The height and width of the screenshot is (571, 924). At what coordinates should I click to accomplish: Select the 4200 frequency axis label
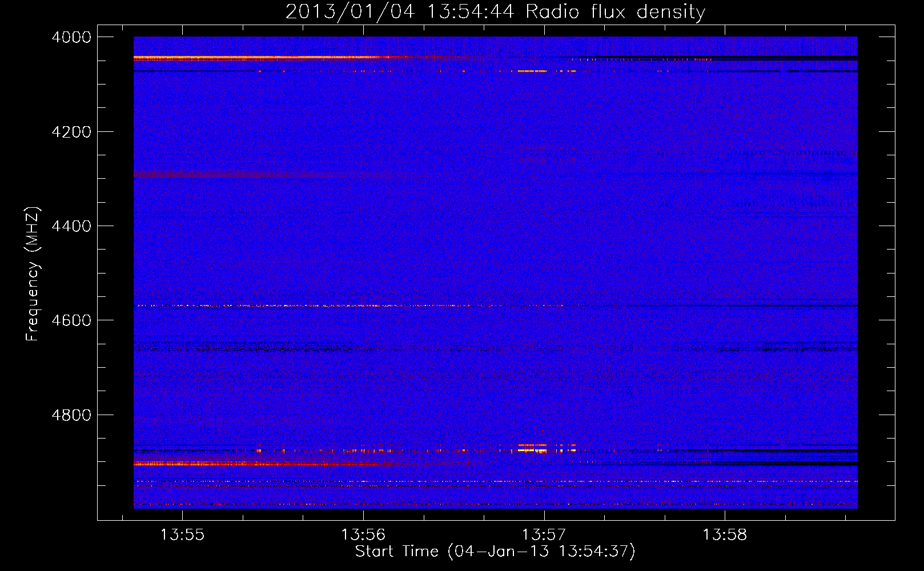(71, 132)
